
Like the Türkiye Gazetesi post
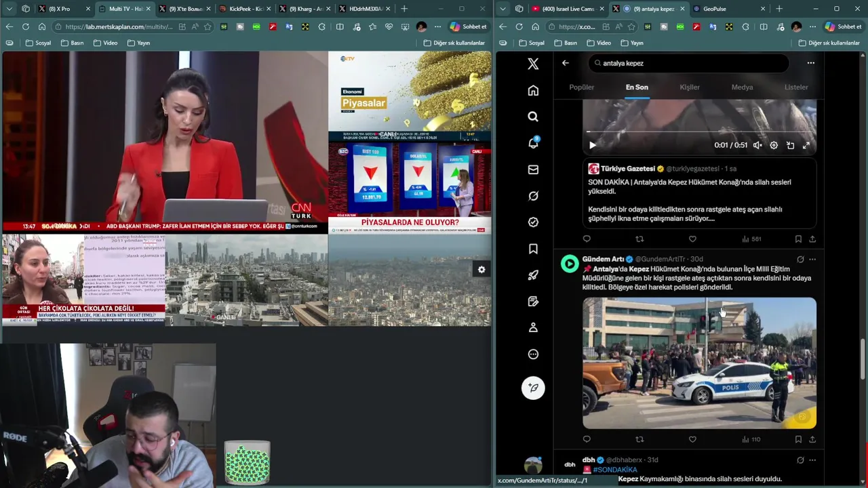pyautogui.click(x=692, y=239)
